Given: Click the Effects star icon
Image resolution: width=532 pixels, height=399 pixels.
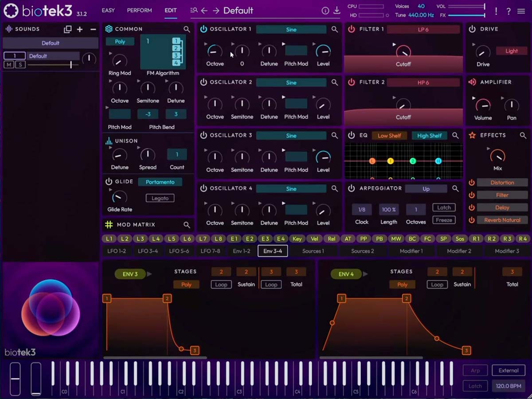Looking at the screenshot, I should click(472, 135).
